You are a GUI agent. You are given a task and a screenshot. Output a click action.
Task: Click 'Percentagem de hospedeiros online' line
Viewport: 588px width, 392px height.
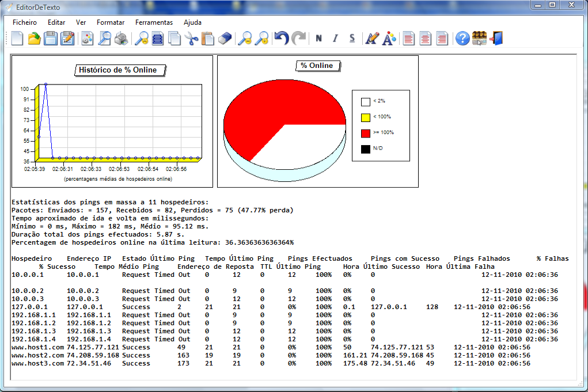click(x=153, y=242)
